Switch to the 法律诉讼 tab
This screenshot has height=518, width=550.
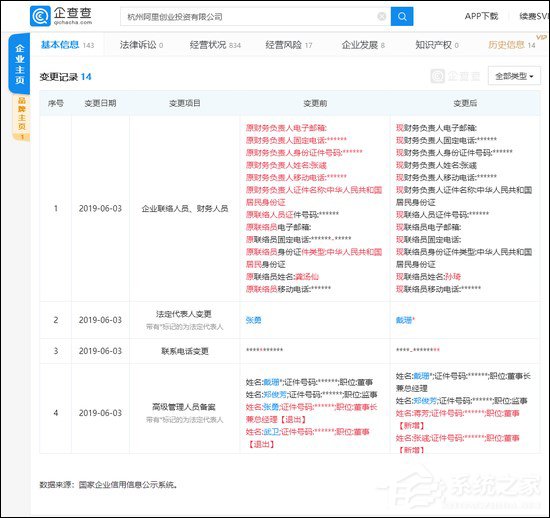pyautogui.click(x=141, y=45)
